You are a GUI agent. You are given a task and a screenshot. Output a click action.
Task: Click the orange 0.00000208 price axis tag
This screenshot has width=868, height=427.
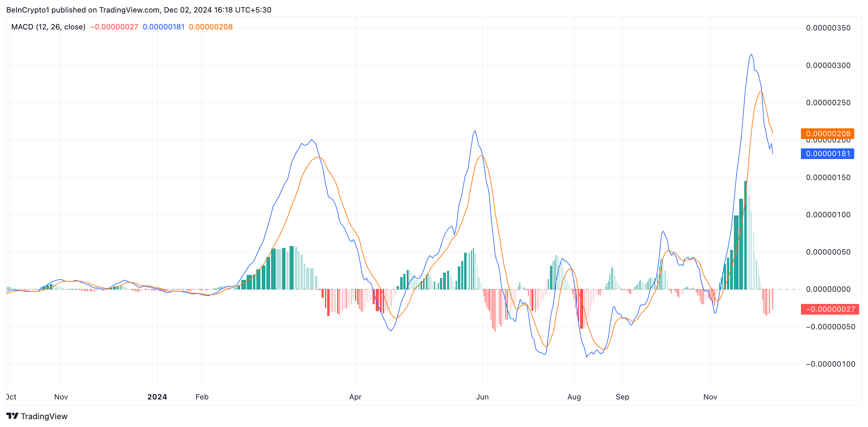[x=827, y=134]
